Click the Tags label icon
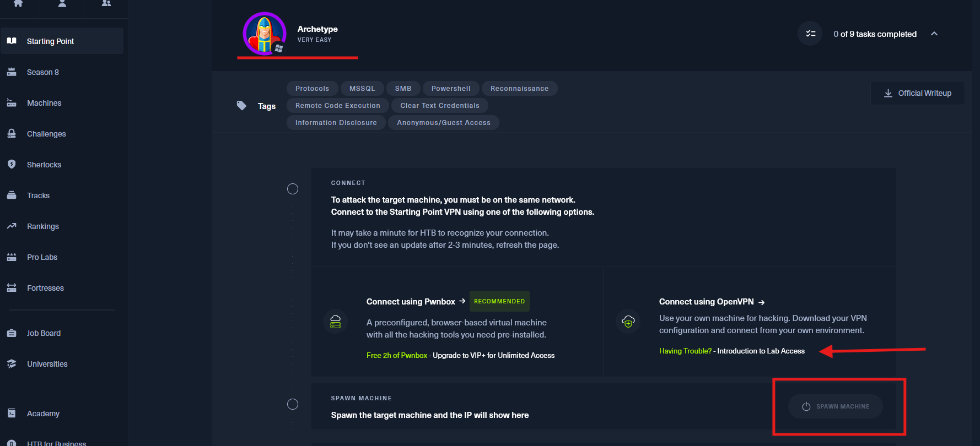 pos(241,105)
